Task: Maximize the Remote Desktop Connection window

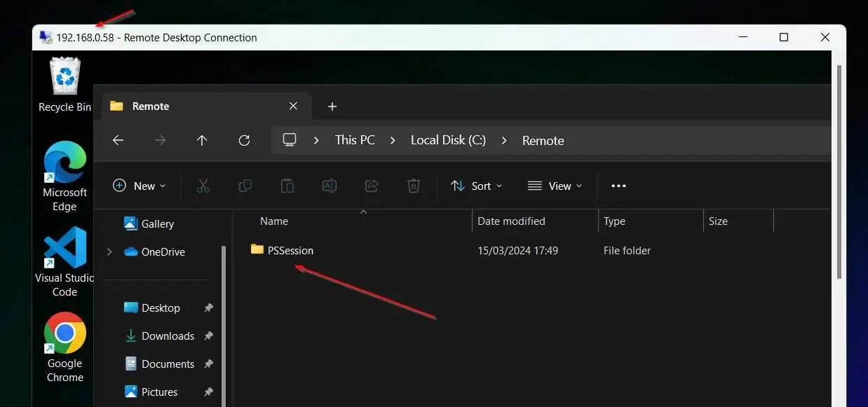Action: click(x=784, y=37)
